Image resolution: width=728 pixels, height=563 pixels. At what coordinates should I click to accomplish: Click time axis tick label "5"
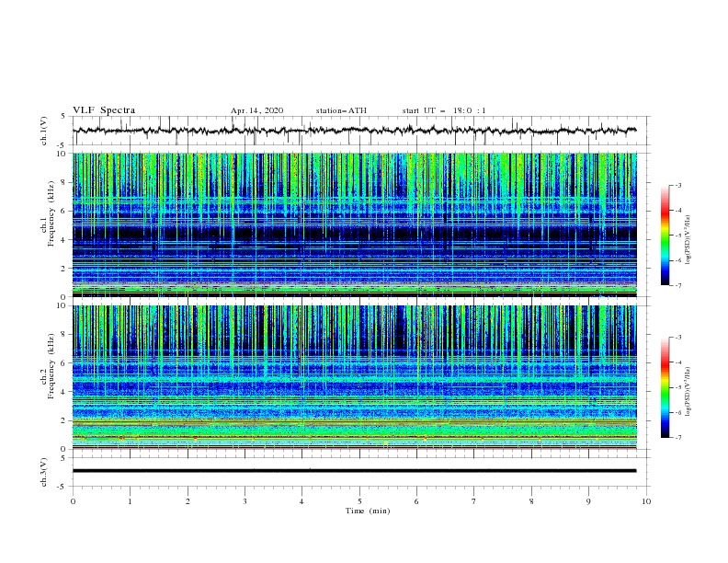[359, 501]
